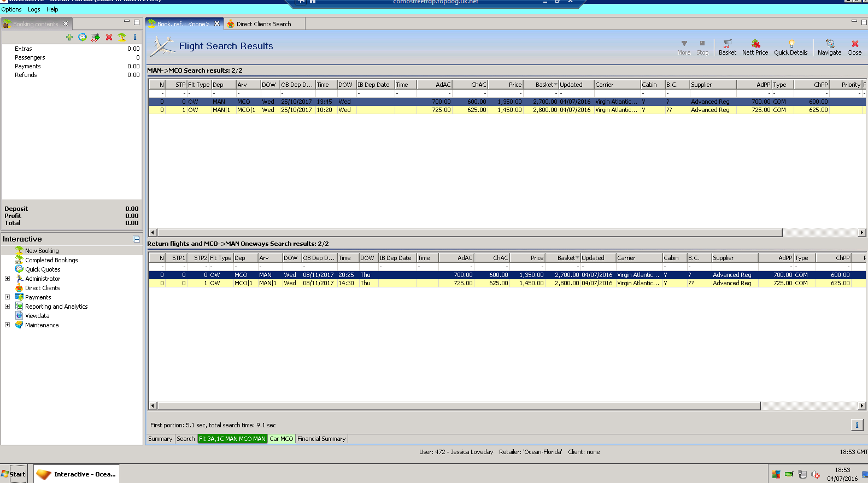868x483 pixels.
Task: Open Viewdata item
Action: click(37, 316)
